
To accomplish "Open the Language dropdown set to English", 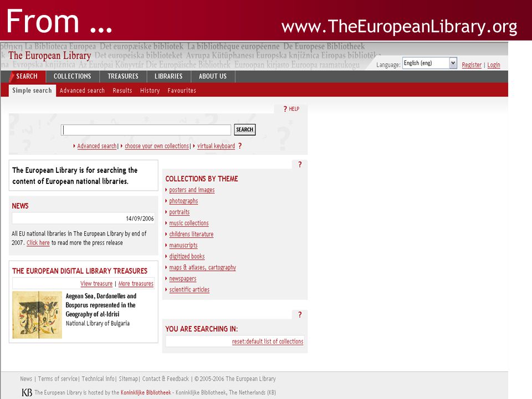I will [x=429, y=63].
